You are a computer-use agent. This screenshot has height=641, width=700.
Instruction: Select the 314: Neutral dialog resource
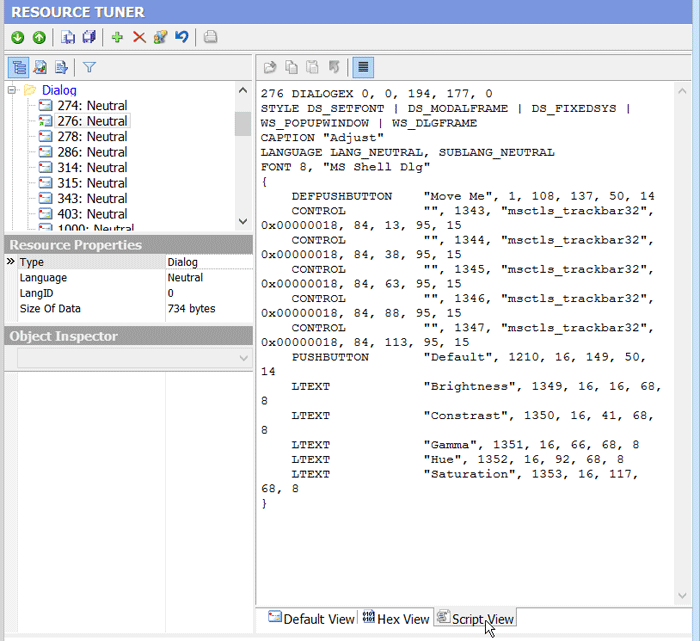[x=92, y=167]
